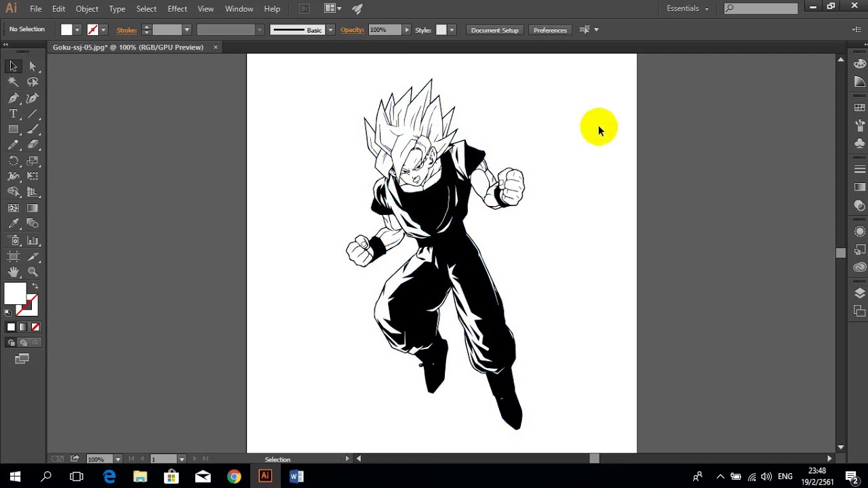Close the Goku-ssj-05.jpg document tab
This screenshot has height=488, width=868.
tap(216, 47)
